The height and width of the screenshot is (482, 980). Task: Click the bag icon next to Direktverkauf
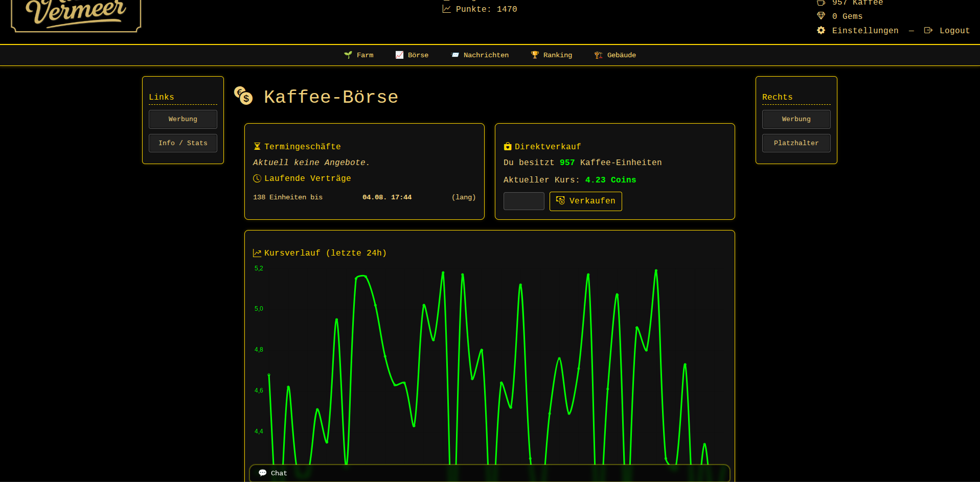(x=507, y=147)
